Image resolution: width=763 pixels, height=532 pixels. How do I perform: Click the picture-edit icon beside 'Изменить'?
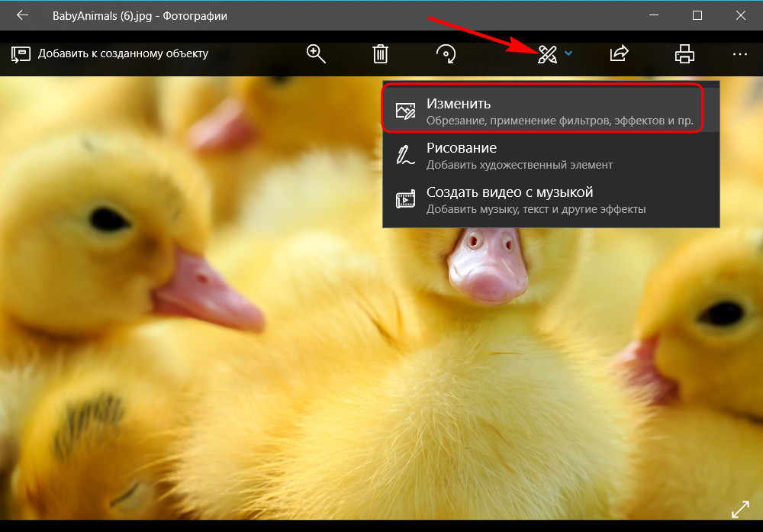pyautogui.click(x=405, y=111)
